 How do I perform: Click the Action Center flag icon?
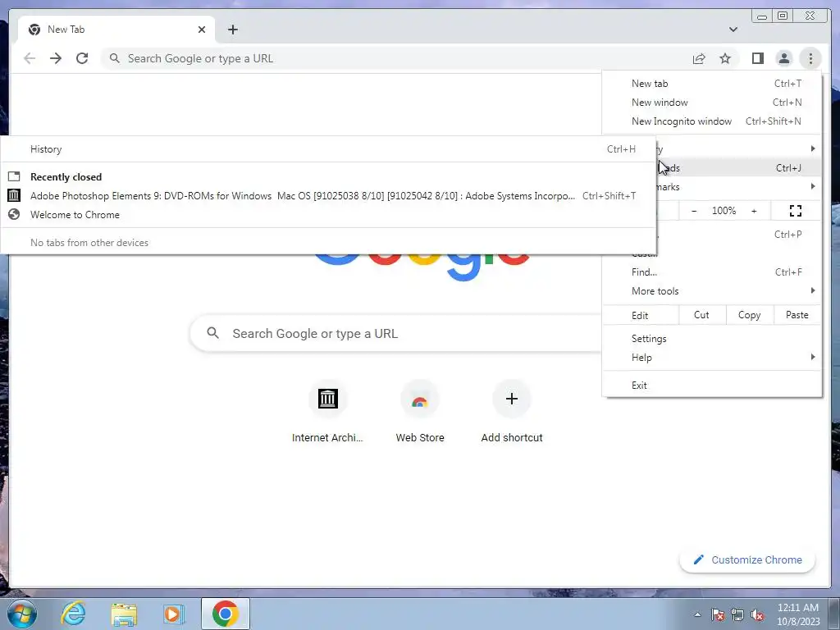(x=718, y=614)
